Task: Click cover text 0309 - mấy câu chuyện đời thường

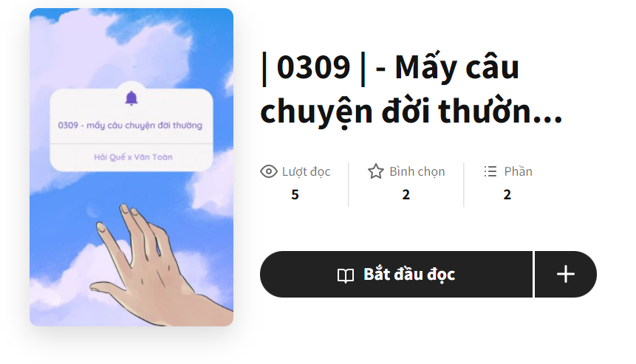Action: (x=130, y=126)
